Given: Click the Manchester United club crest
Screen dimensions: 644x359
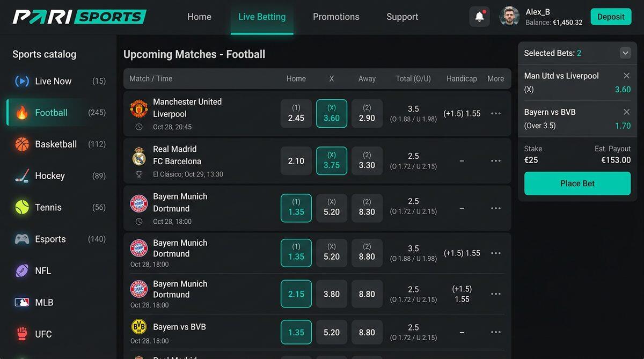Looking at the screenshot, I should 139,109.
